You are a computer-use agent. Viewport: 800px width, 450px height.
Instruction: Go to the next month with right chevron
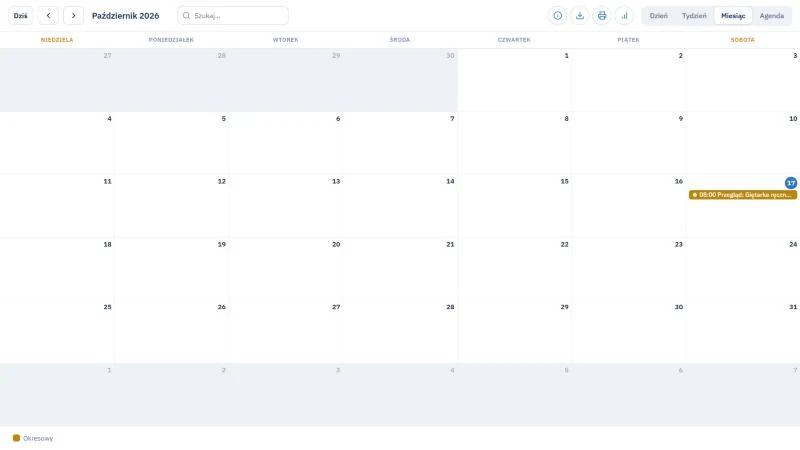pyautogui.click(x=73, y=16)
